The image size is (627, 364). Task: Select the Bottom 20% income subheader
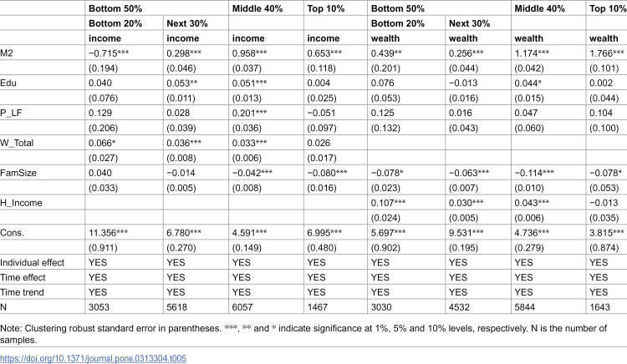tap(115, 23)
